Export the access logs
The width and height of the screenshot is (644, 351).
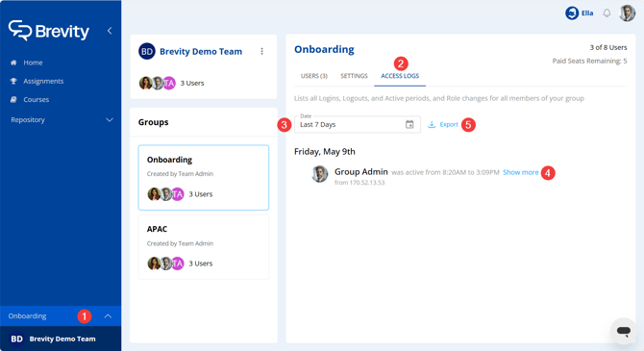pos(443,125)
